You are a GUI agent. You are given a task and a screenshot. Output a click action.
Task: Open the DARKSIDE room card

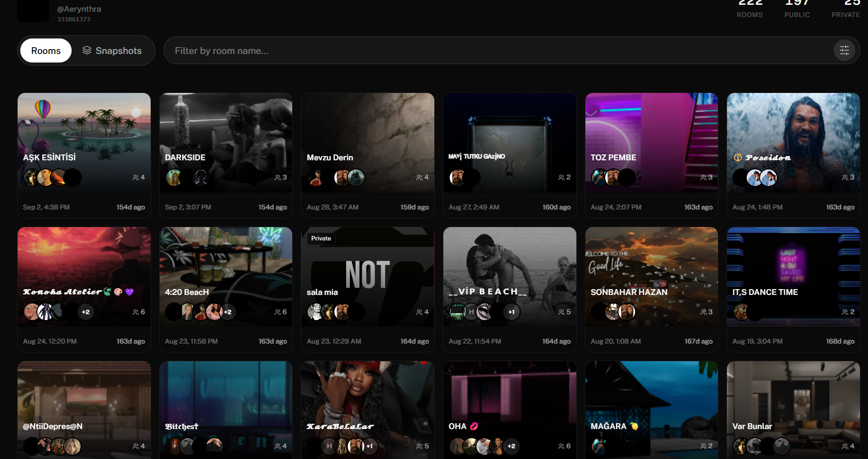226,155
